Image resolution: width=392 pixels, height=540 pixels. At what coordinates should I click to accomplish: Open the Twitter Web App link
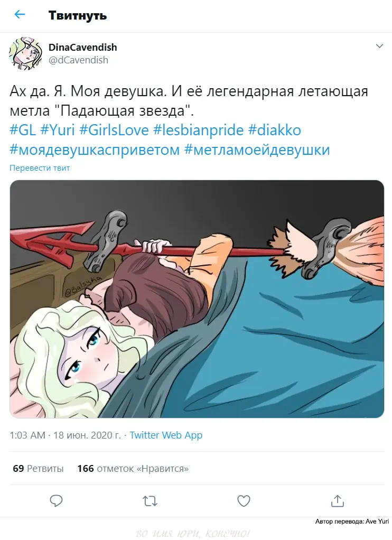click(166, 435)
